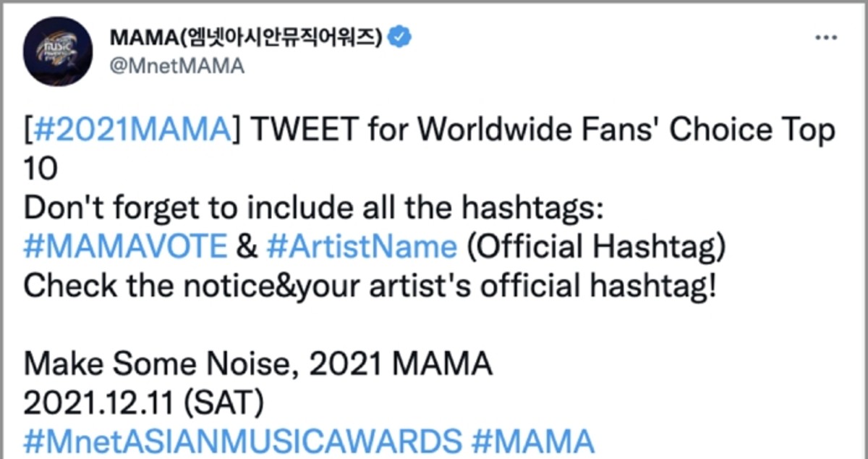Open the three-dot more options menu
This screenshot has height=459, width=868.
pyautogui.click(x=827, y=38)
